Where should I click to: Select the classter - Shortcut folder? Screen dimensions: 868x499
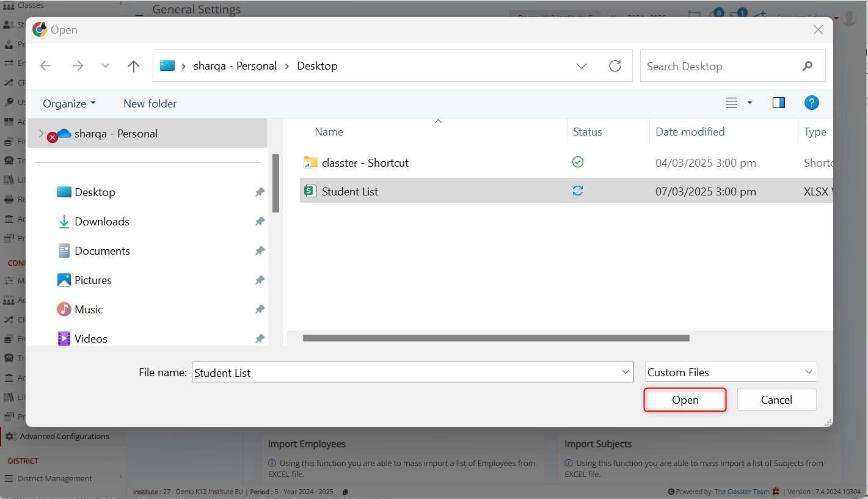pos(365,162)
